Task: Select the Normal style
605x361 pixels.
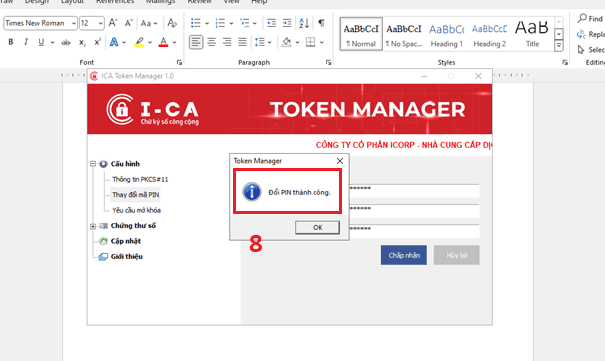Action: pyautogui.click(x=361, y=34)
